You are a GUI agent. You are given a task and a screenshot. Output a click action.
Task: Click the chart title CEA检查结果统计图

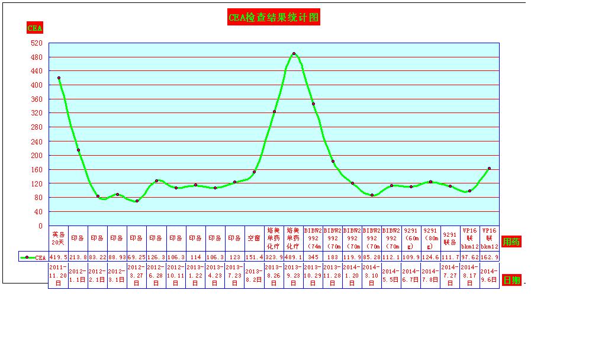[274, 18]
